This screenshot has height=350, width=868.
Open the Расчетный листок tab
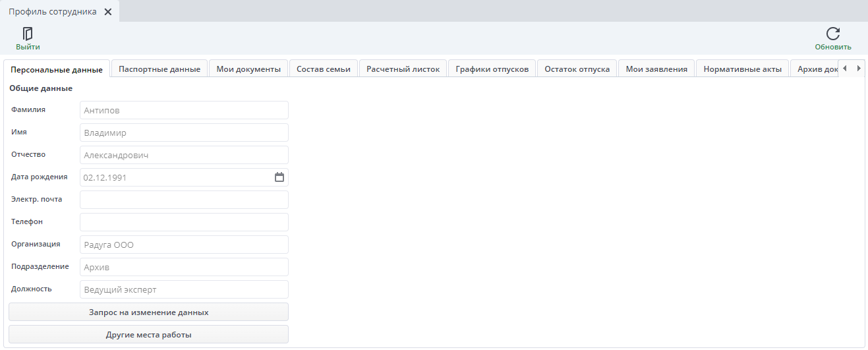403,69
